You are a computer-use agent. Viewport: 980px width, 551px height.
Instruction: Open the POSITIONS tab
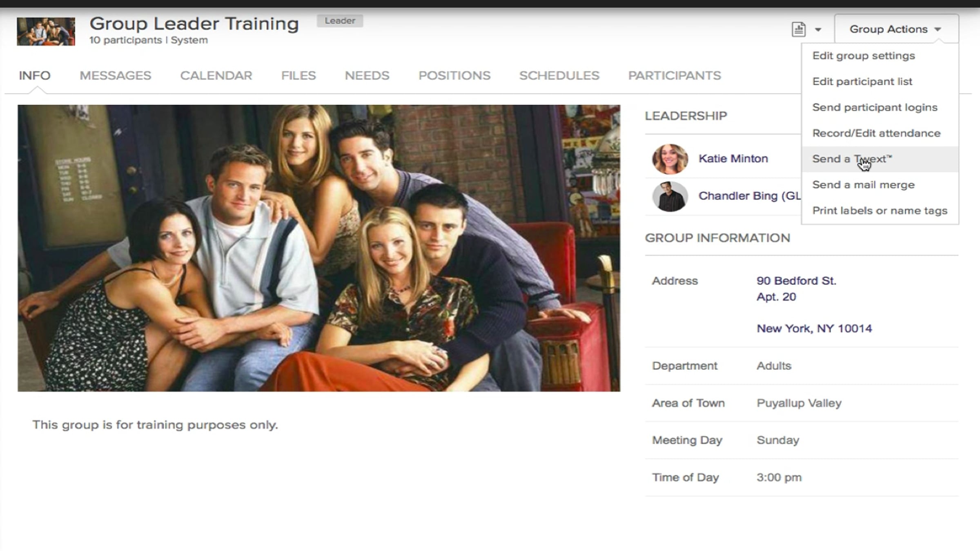(x=454, y=76)
